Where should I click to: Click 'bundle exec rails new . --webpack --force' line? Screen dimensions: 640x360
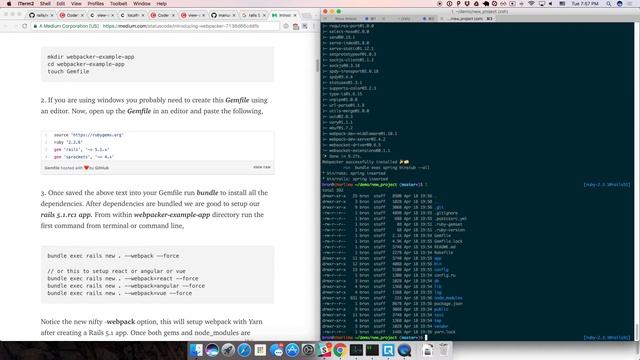pyautogui.click(x=113, y=256)
